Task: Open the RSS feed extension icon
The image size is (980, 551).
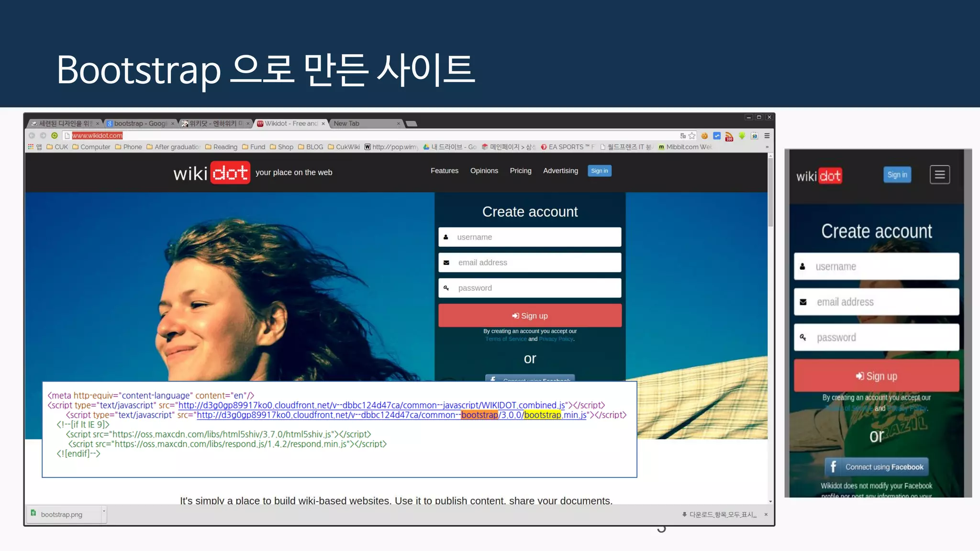Action: (x=729, y=136)
